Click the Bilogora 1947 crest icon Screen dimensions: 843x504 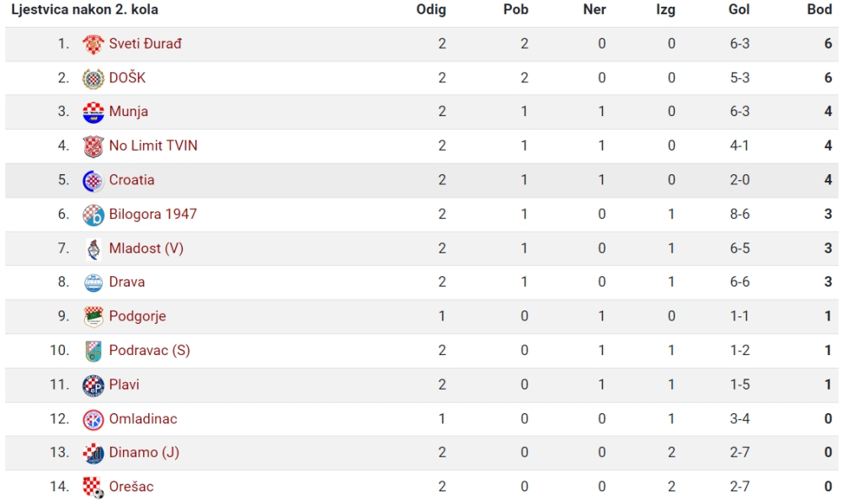point(93,215)
